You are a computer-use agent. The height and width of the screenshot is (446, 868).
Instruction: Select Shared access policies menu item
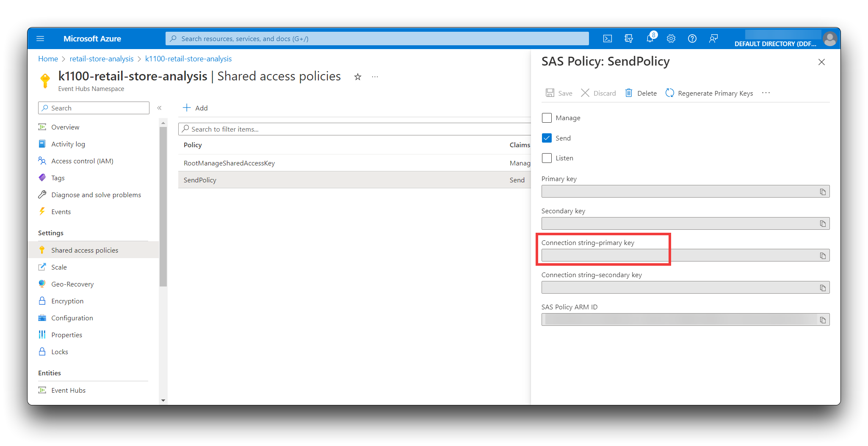point(93,250)
